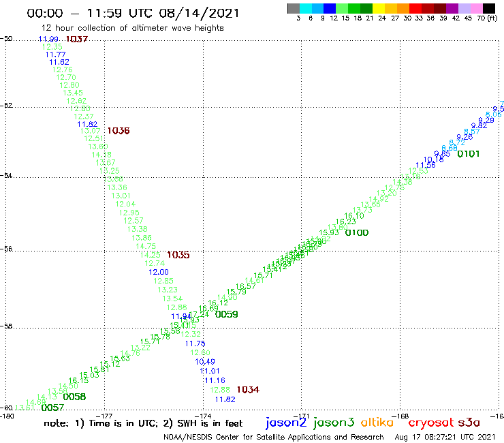
Task: Select the blue value "11.16"
Action: pos(215,380)
